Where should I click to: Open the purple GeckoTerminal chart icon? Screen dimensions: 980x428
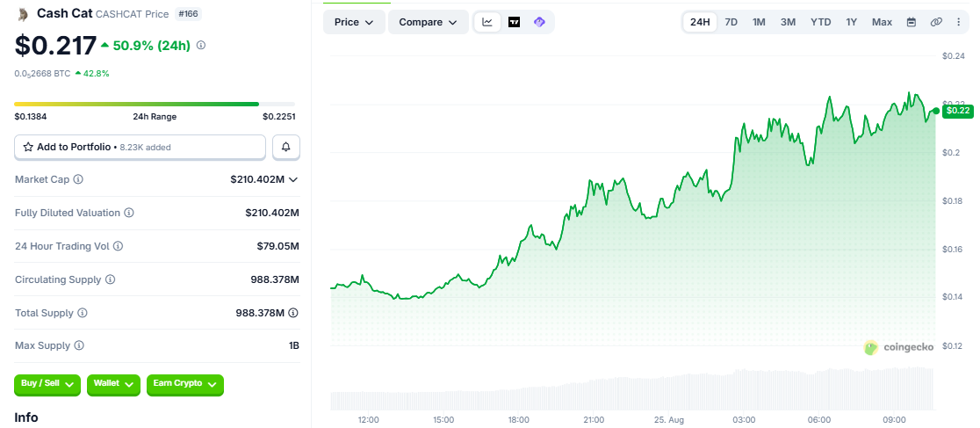[x=539, y=22]
